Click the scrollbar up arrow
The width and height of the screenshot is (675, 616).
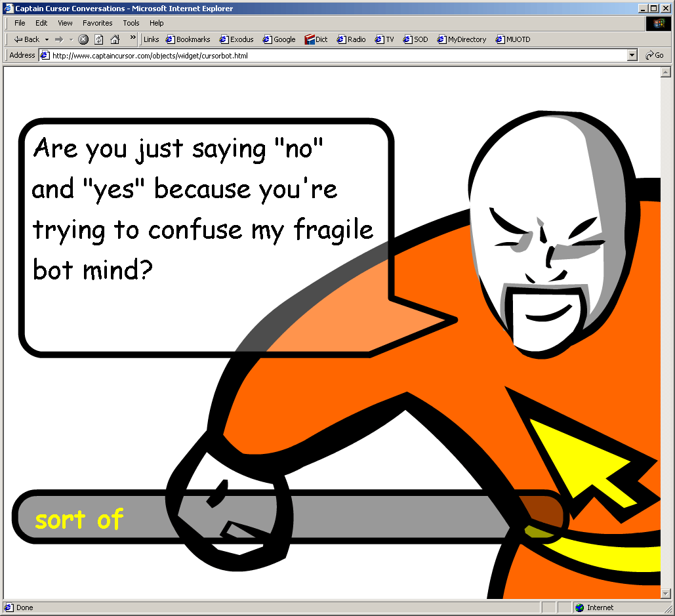point(666,72)
